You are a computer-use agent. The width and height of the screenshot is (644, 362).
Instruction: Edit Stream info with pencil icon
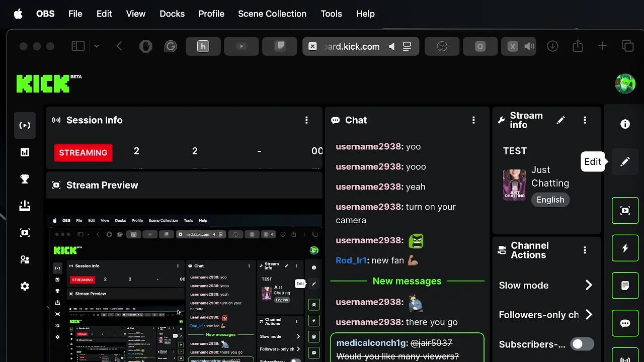click(560, 120)
